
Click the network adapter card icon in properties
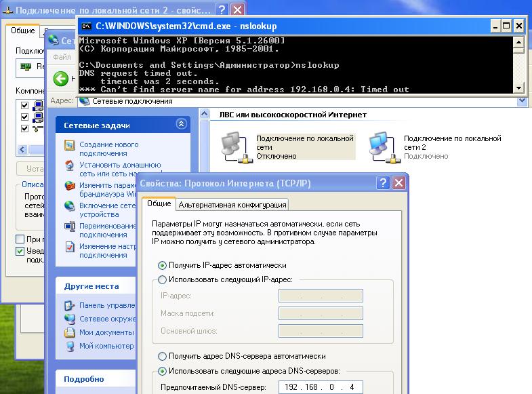(26, 66)
